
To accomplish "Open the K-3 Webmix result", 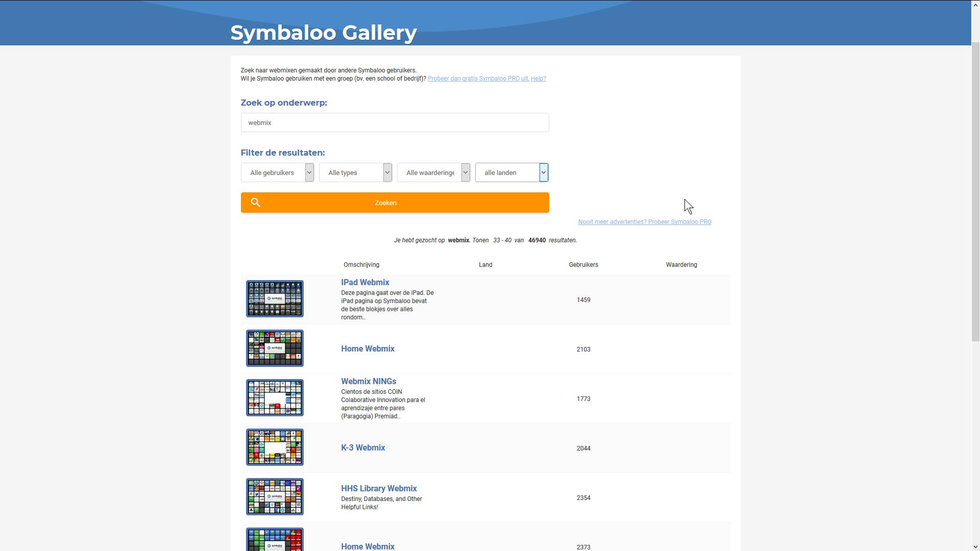I will (363, 447).
